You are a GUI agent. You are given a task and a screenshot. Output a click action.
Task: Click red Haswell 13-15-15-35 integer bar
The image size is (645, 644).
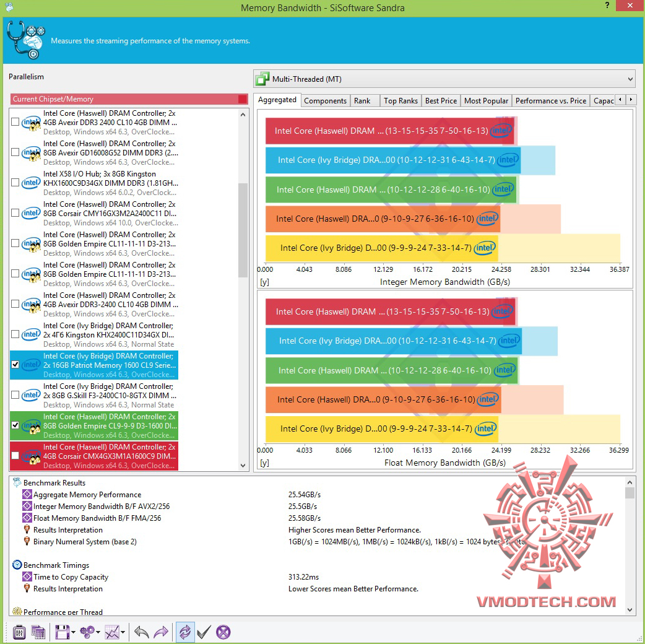(x=389, y=131)
